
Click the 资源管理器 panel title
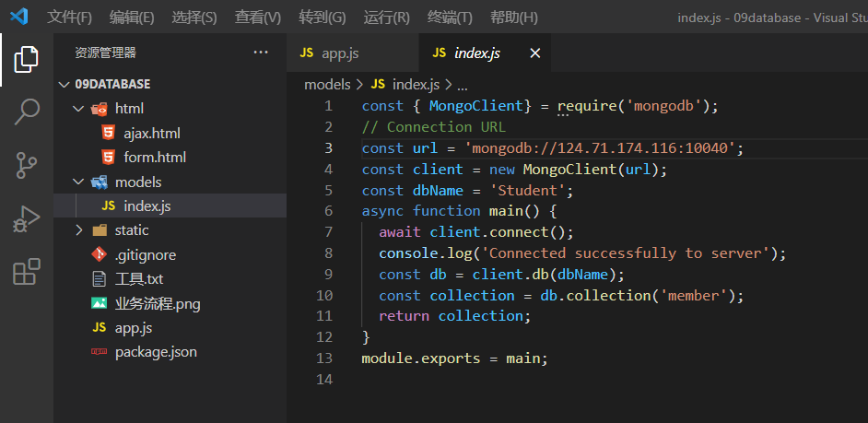[x=105, y=53]
